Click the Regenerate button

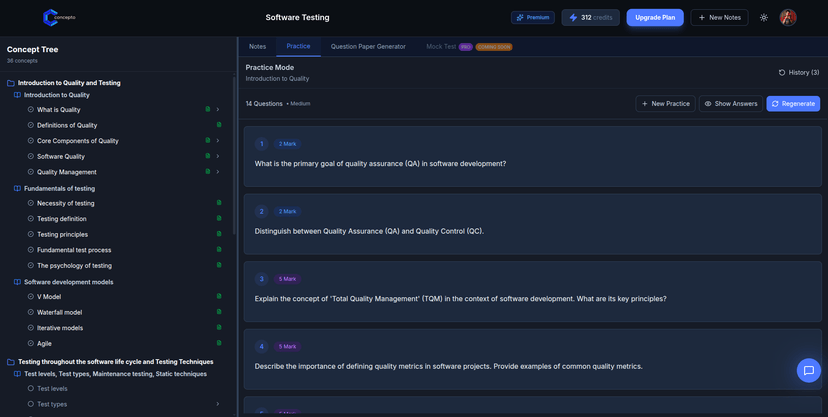[793, 103]
